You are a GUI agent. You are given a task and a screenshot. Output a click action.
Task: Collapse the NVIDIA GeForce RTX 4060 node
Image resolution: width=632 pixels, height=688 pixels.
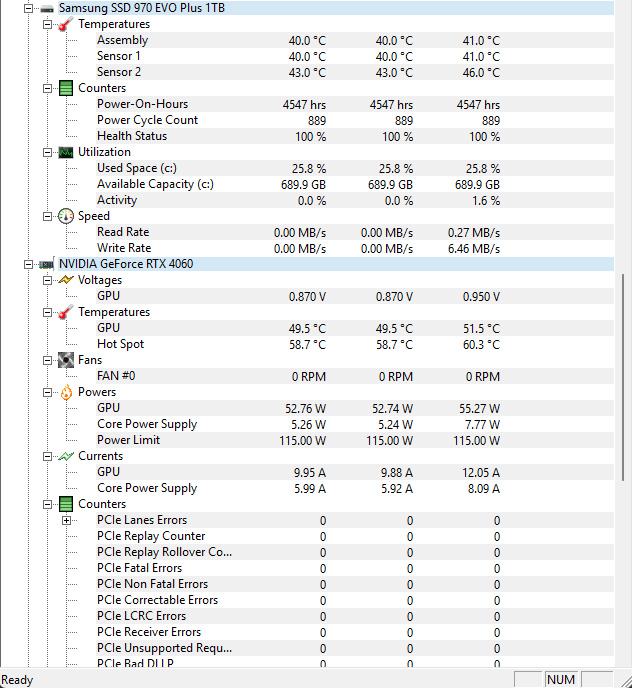coord(28,264)
